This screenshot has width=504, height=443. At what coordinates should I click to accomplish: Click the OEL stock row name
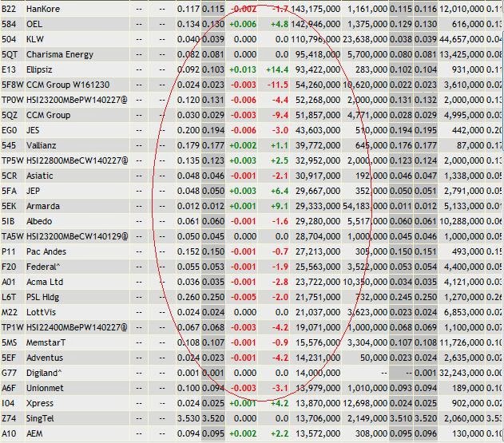tap(34, 24)
